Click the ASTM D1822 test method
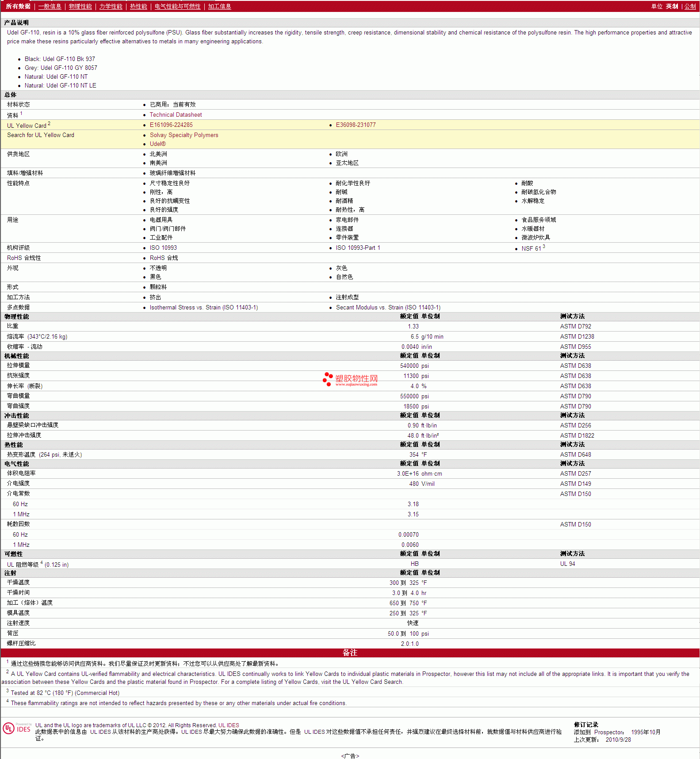 coord(577,435)
